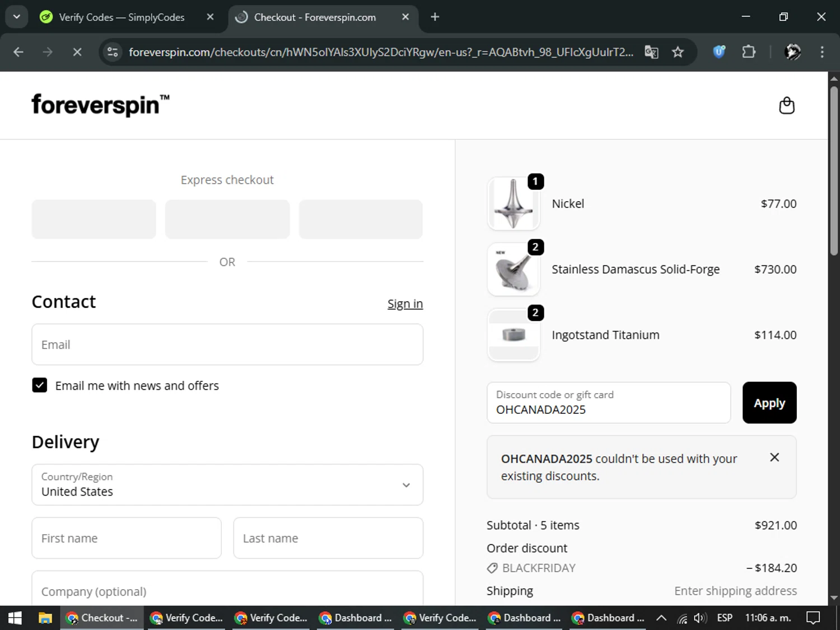
Task: Click the volume speaker tray icon
Action: click(x=699, y=618)
